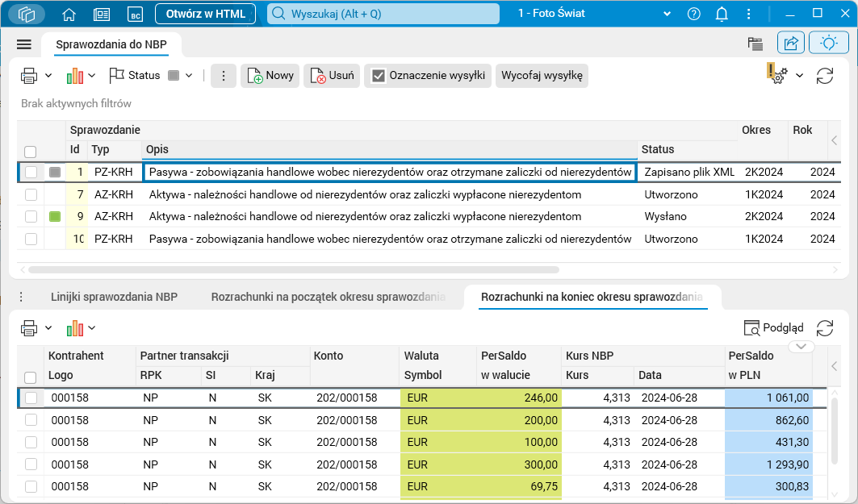Open upper toolbar printer dropdown arrow
The width and height of the screenshot is (858, 504).
pyautogui.click(x=48, y=76)
